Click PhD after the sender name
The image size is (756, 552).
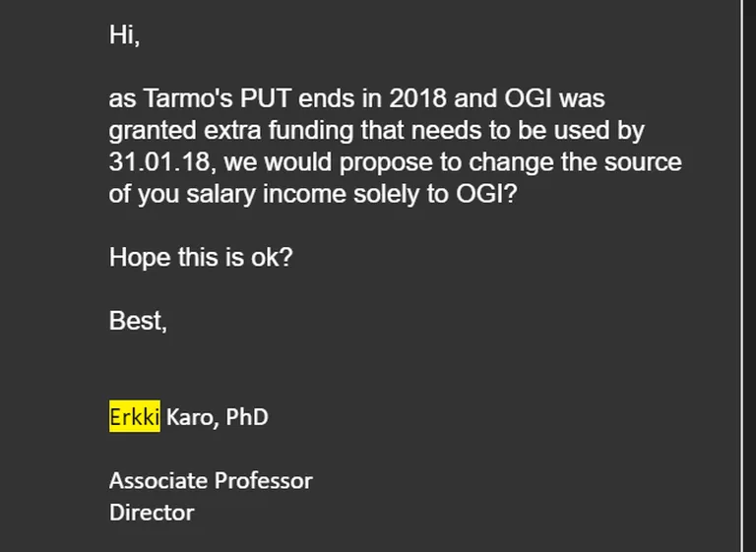247,417
